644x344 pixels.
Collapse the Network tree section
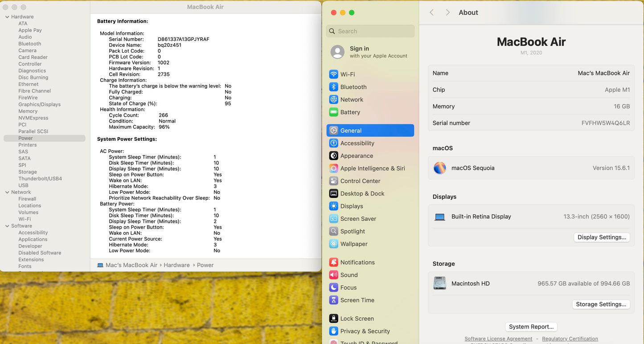pyautogui.click(x=7, y=192)
